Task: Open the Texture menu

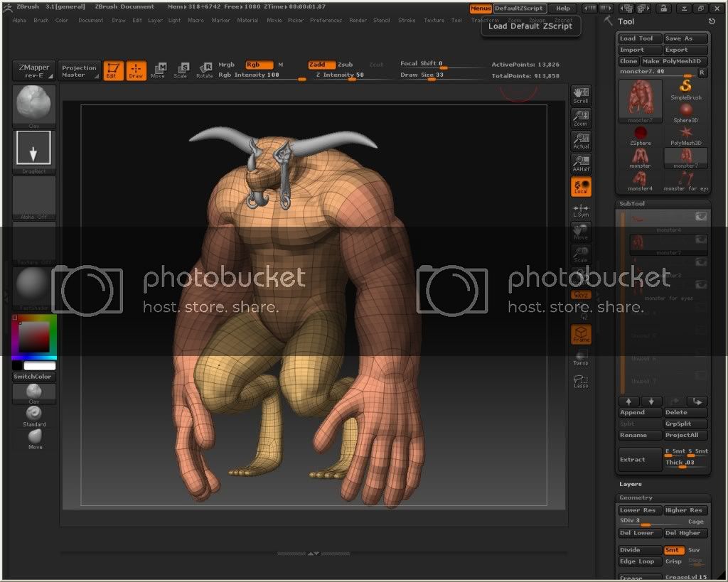Action: [x=434, y=21]
